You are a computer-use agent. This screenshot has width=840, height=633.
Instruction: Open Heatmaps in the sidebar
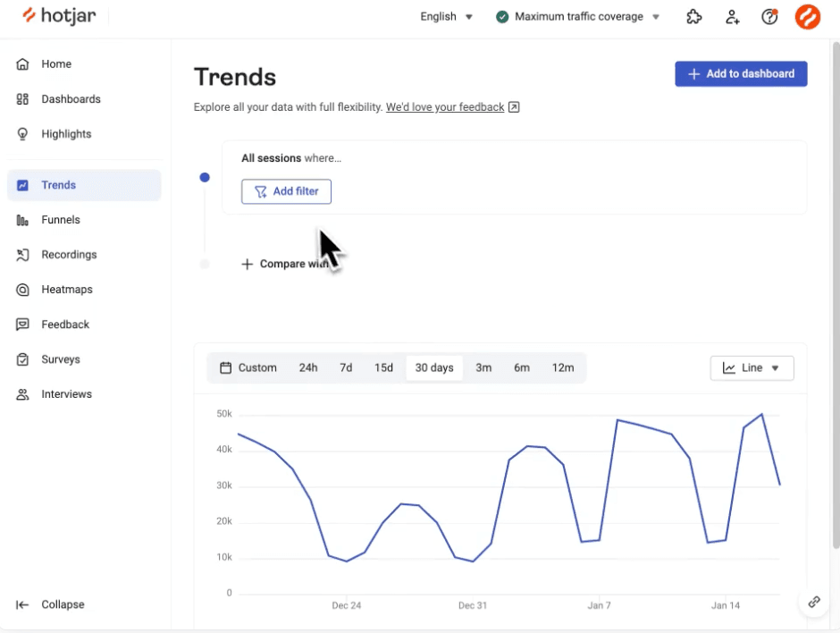coord(66,290)
